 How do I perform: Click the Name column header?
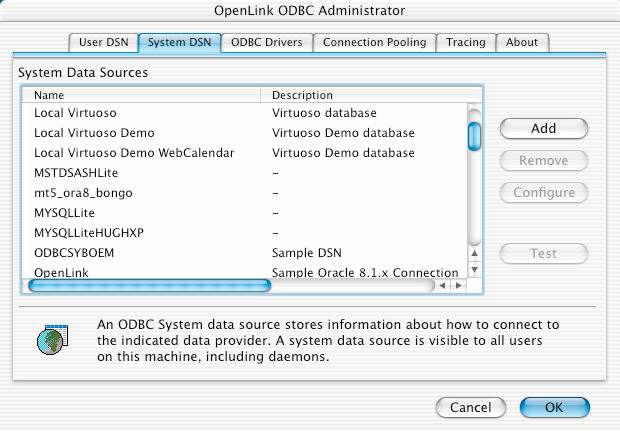pyautogui.click(x=142, y=95)
